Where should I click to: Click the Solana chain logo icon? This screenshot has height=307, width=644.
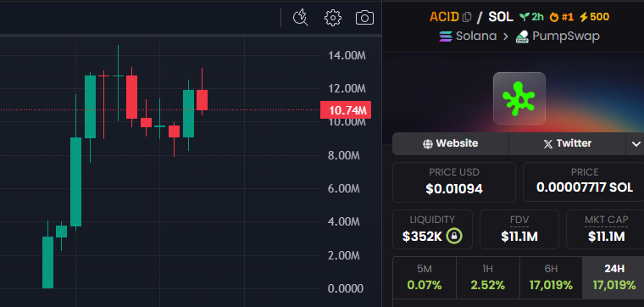(x=446, y=36)
